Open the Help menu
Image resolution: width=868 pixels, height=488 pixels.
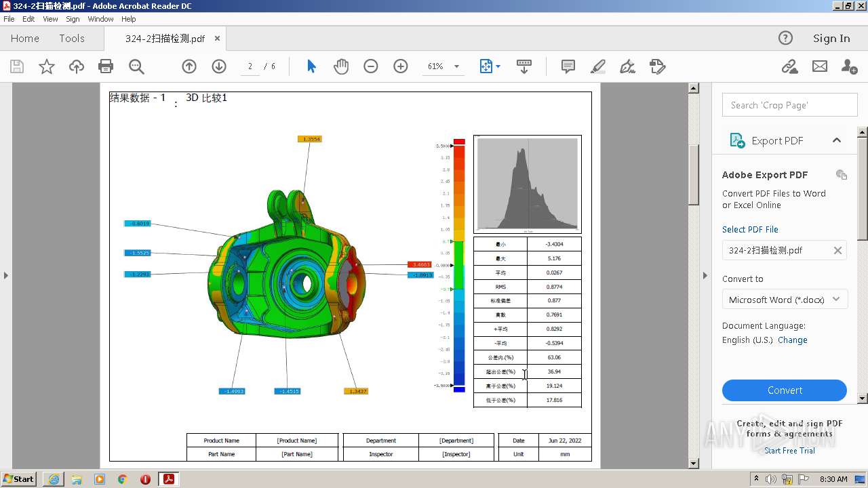128,19
